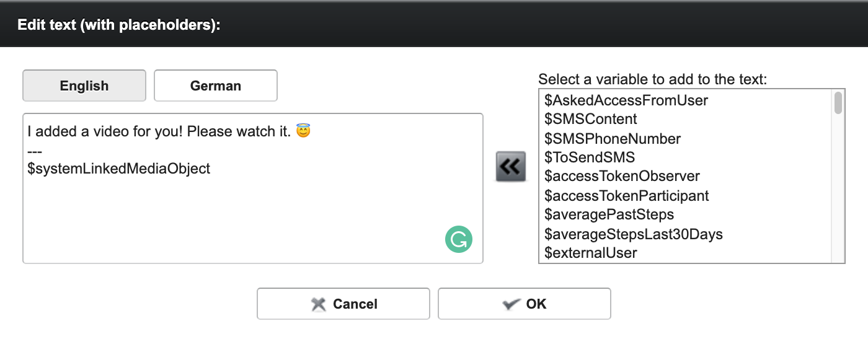
Task: Click the Grammarly icon in the text area
Action: (458, 239)
